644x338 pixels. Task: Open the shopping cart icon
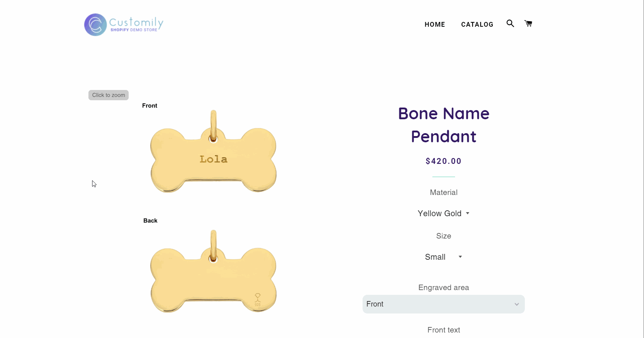click(x=528, y=24)
